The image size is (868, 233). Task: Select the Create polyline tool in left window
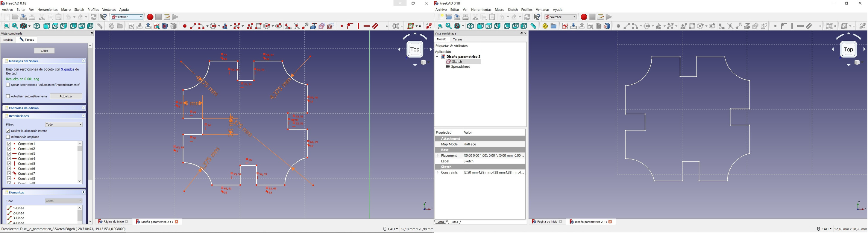pyautogui.click(x=250, y=26)
